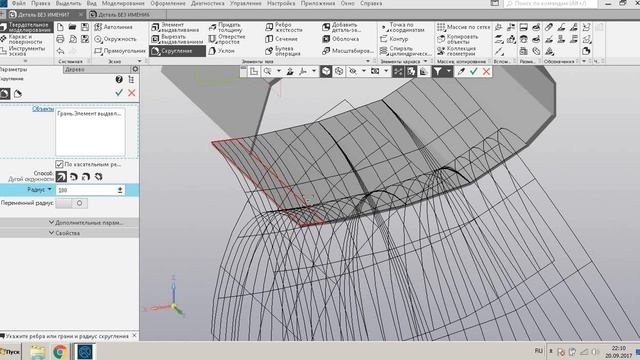Expand the Элементы каркаса panel arrow
The image size is (640, 360).
click(x=425, y=62)
